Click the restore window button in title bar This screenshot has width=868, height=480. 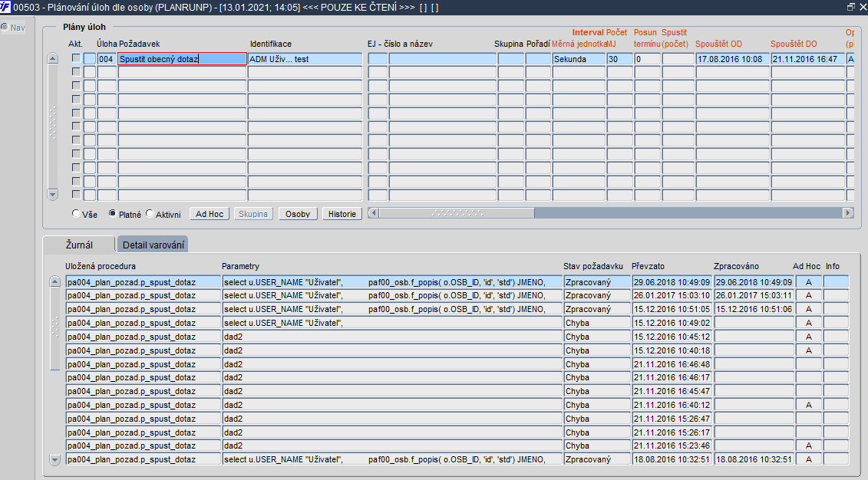pos(851,7)
